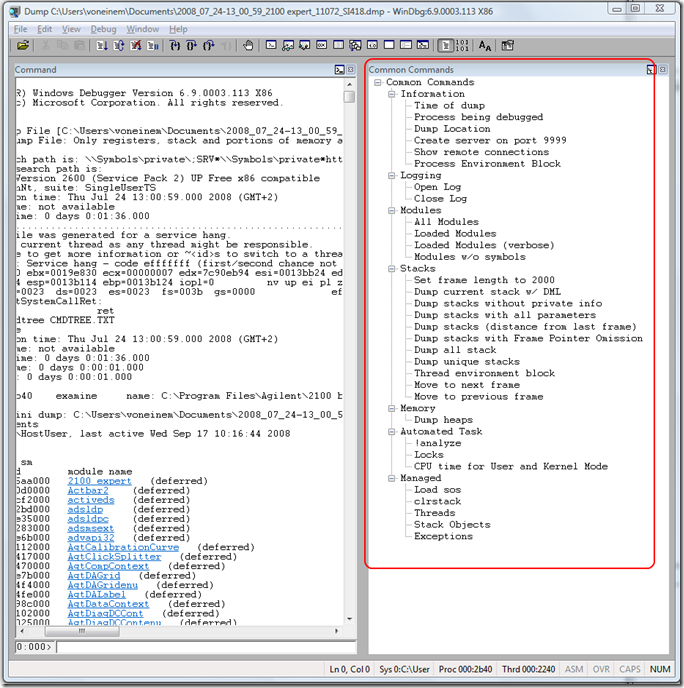Image resolution: width=684 pixels, height=688 pixels.
Task: Collapse the Information tree node
Action: [391, 94]
